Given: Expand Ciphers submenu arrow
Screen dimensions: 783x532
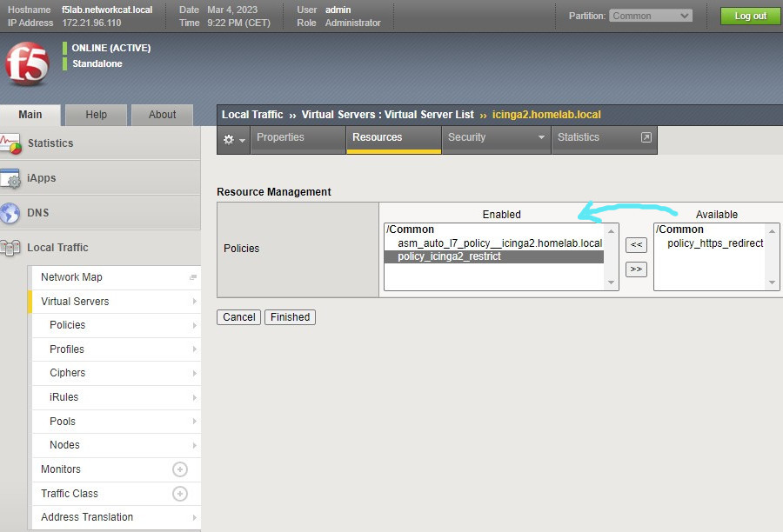Looking at the screenshot, I should pyautogui.click(x=194, y=373).
